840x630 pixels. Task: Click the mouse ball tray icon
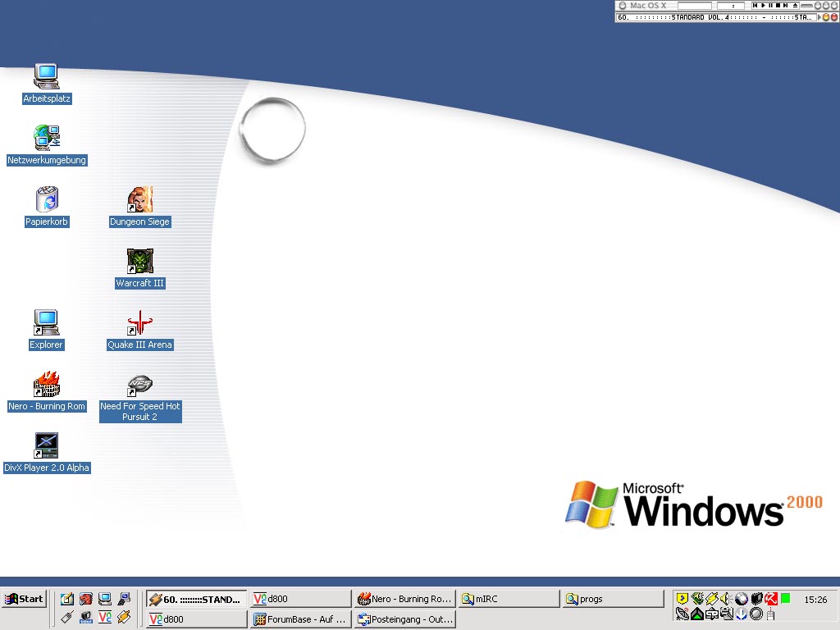[742, 598]
